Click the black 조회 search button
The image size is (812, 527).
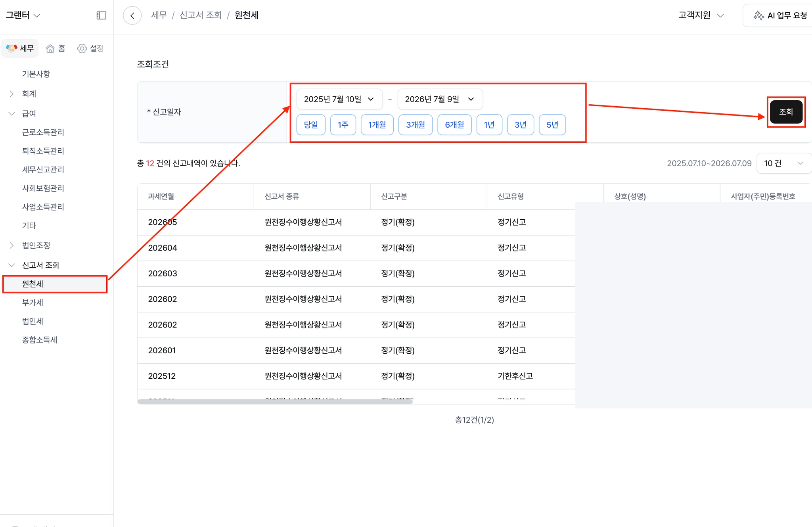pos(786,112)
